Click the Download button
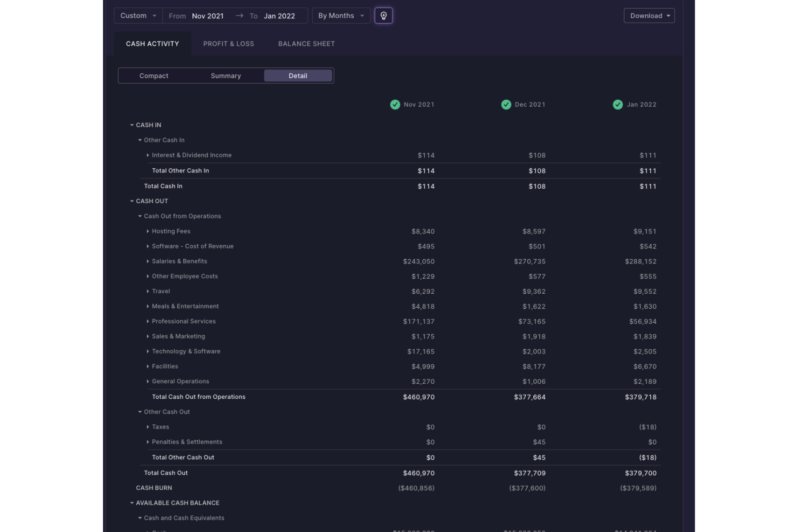This screenshot has height=532, width=798. click(x=649, y=16)
